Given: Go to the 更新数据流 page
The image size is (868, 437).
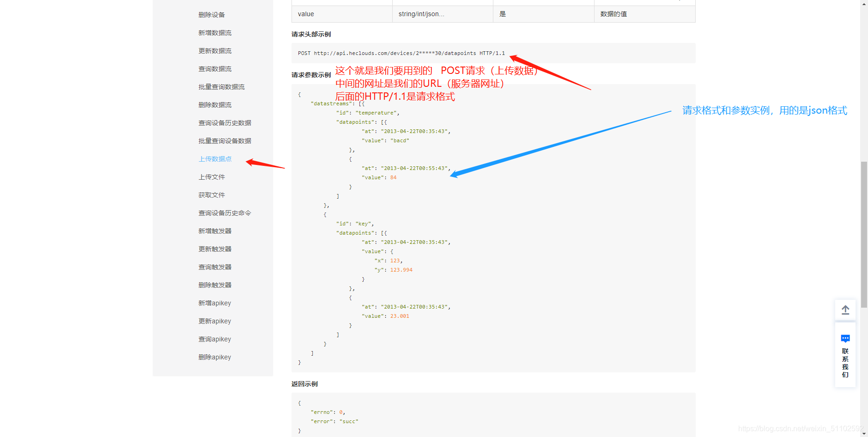Looking at the screenshot, I should (215, 51).
